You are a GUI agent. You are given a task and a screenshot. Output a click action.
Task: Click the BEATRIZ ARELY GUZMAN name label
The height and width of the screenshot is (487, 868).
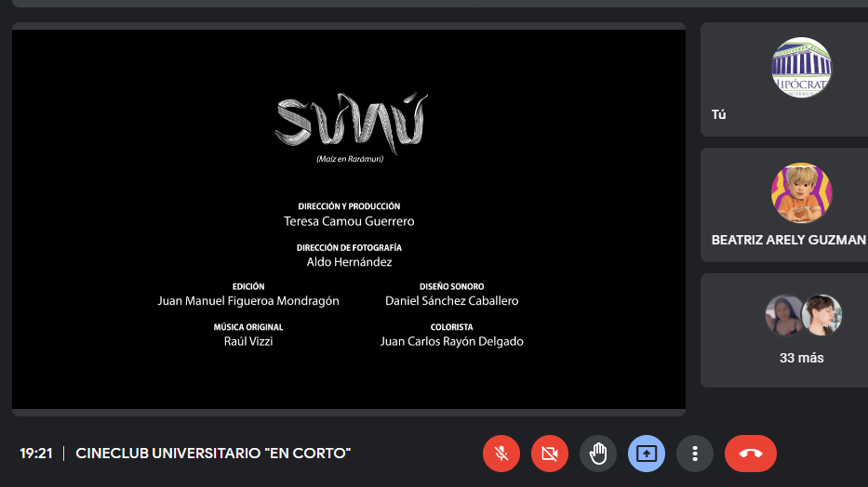(789, 240)
